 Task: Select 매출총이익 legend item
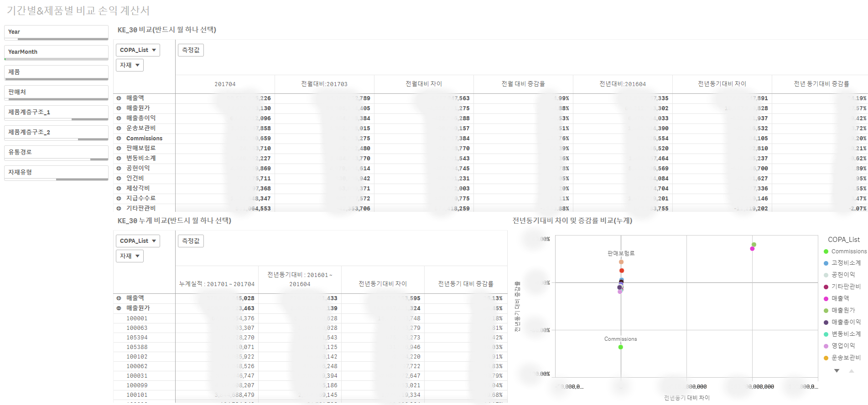(x=842, y=323)
